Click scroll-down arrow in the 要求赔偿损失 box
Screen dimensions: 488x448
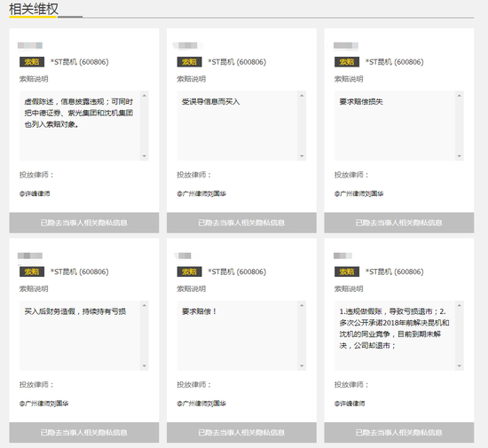[459, 156]
